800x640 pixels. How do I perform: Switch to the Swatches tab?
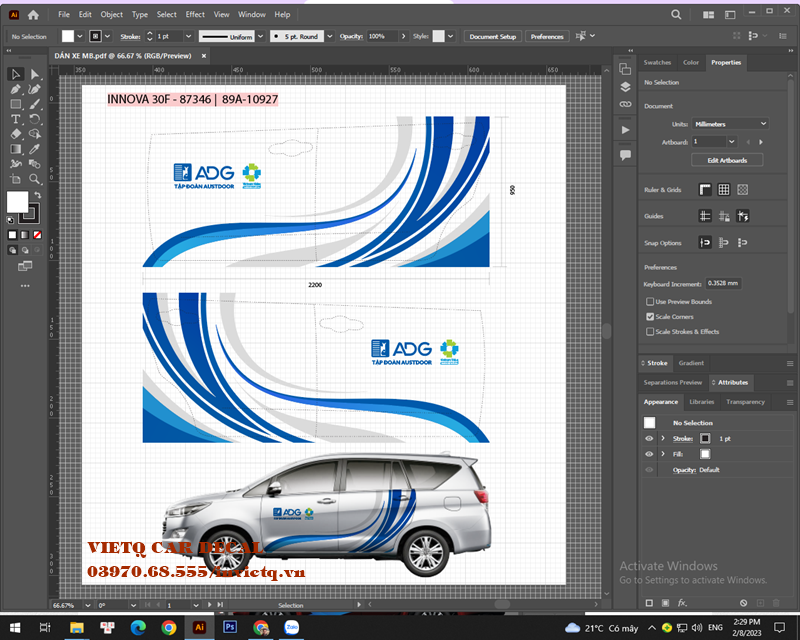[657, 62]
